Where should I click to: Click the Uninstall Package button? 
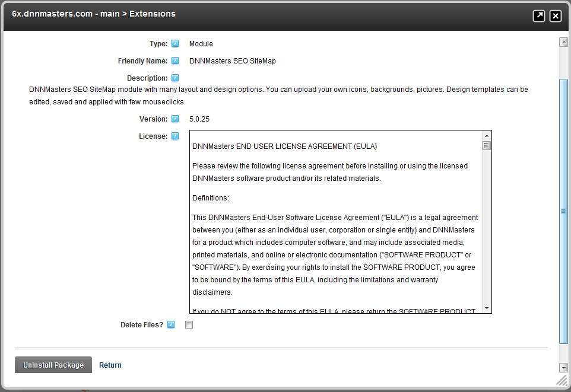(53, 365)
